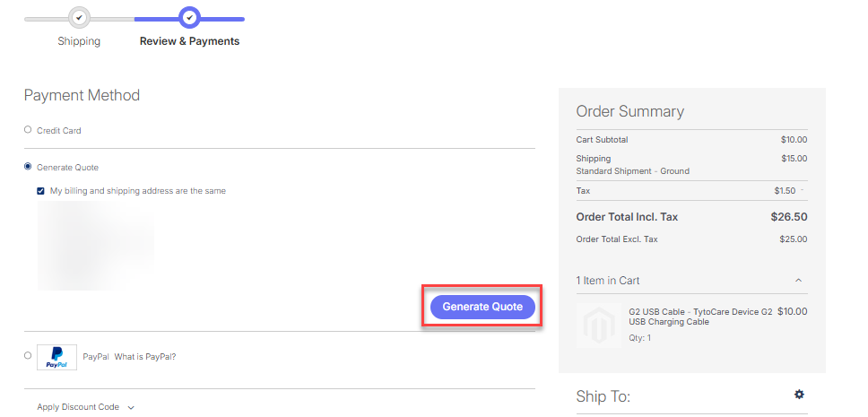This screenshot has height=417, width=868.
Task: Click the G2 USB Cable product thumbnail
Action: [x=599, y=326]
